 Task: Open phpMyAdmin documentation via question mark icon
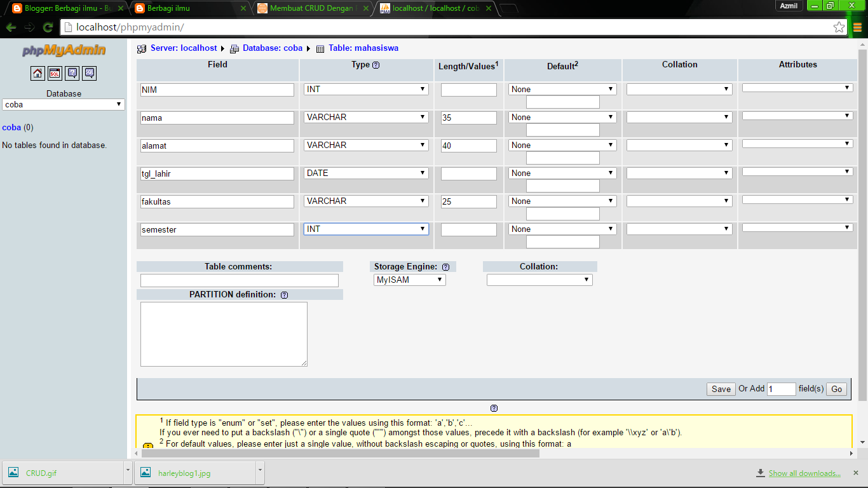coord(72,73)
